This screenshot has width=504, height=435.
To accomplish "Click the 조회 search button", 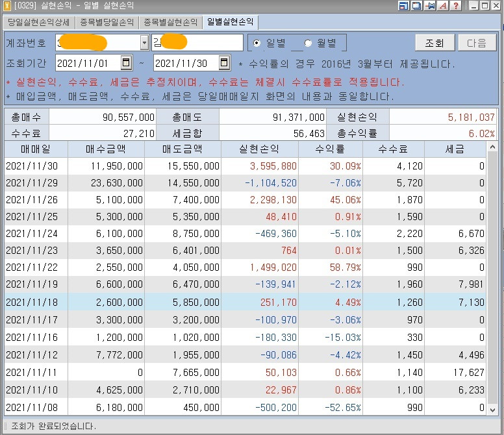I will pos(435,43).
